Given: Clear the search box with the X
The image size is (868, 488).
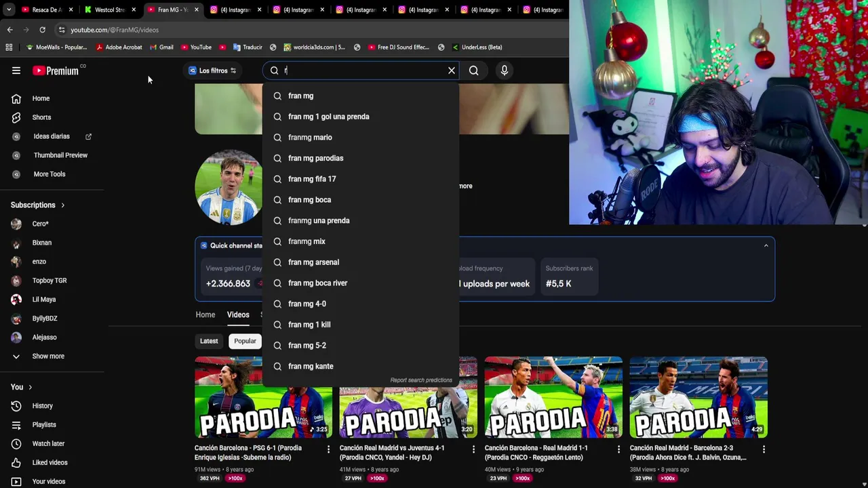Looking at the screenshot, I should pos(452,70).
